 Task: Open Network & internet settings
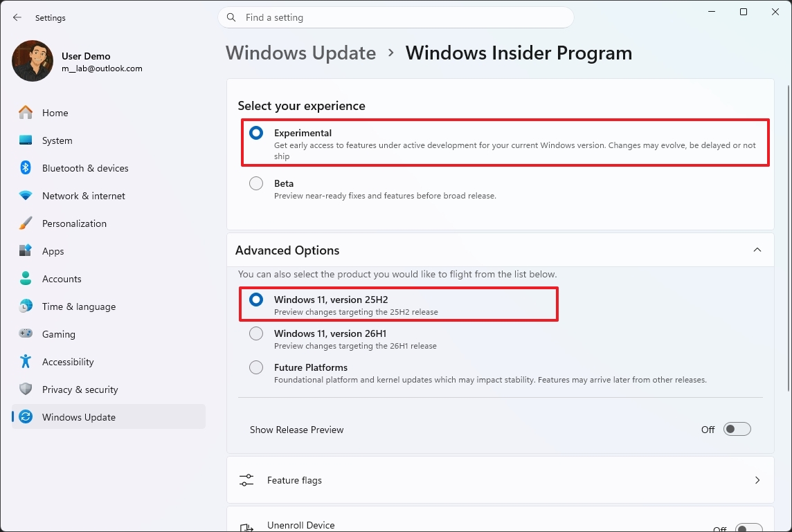point(109,195)
